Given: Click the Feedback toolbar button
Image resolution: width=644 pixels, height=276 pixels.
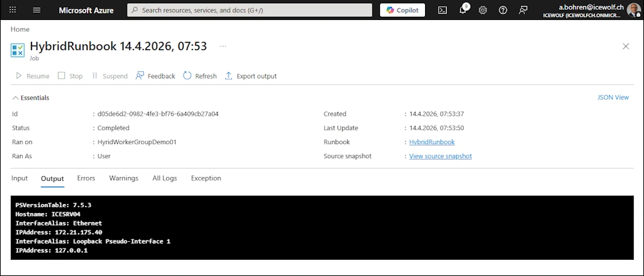Looking at the screenshot, I should pyautogui.click(x=155, y=76).
